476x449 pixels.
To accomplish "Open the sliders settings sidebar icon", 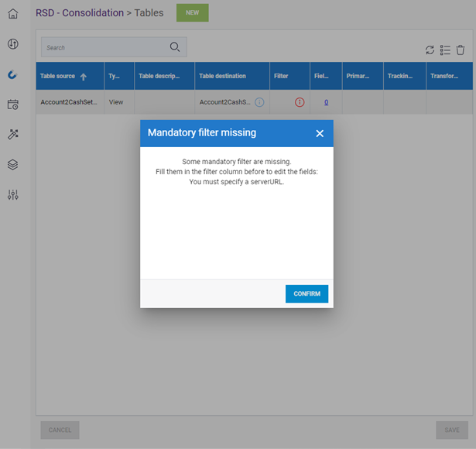I will (12, 195).
